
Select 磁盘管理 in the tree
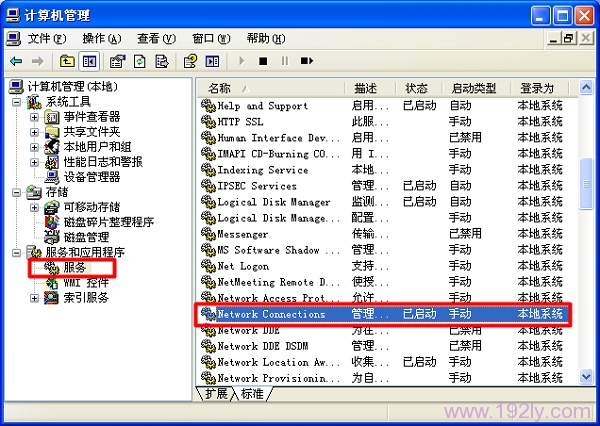86,237
